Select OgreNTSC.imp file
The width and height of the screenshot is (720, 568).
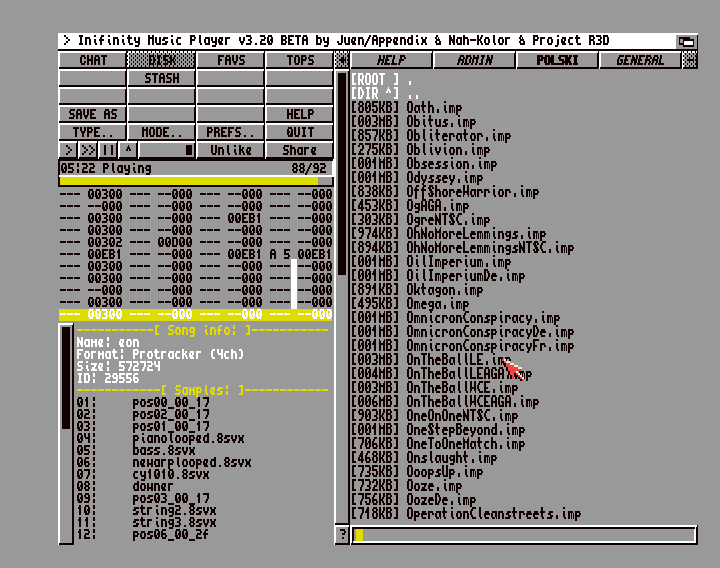click(421, 220)
